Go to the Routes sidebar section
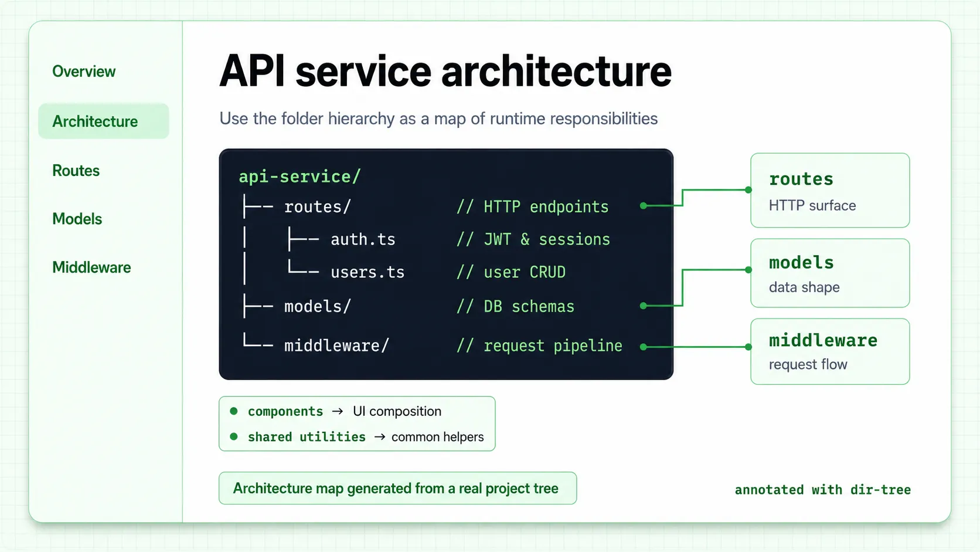The width and height of the screenshot is (980, 552). (76, 171)
